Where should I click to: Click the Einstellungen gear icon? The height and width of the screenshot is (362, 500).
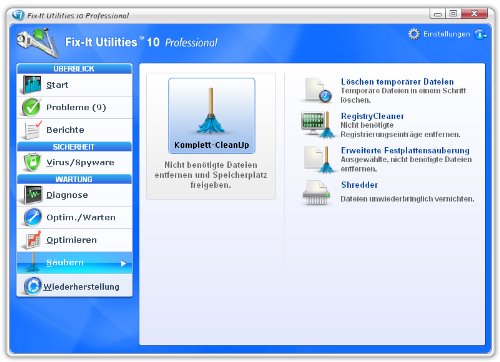click(414, 34)
